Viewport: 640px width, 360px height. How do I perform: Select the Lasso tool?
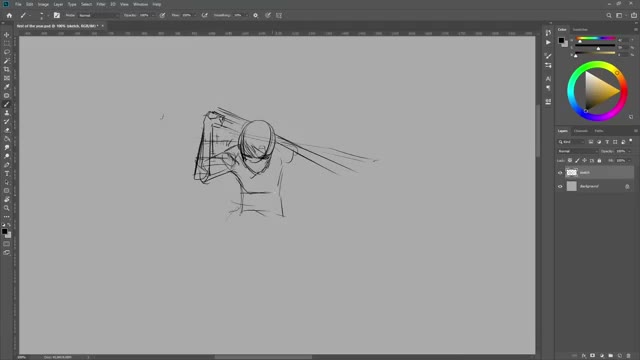tap(7, 52)
